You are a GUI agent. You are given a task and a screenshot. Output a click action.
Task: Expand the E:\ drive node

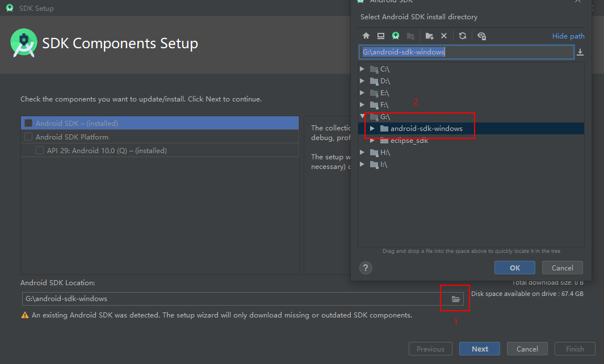click(362, 93)
